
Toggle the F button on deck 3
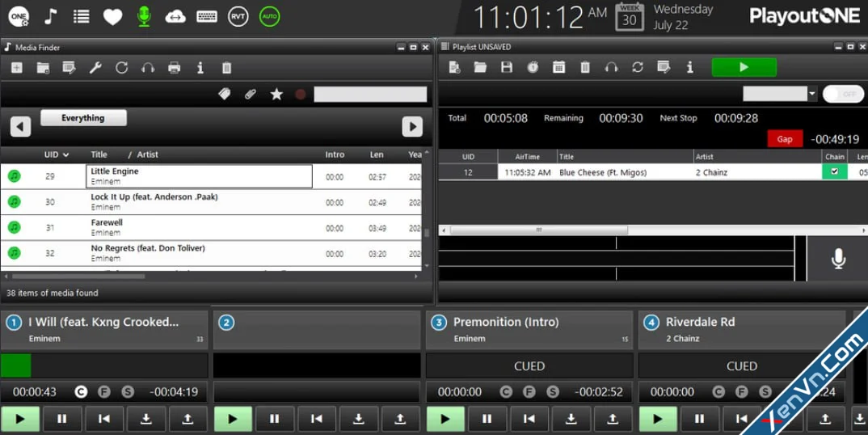pos(529,392)
